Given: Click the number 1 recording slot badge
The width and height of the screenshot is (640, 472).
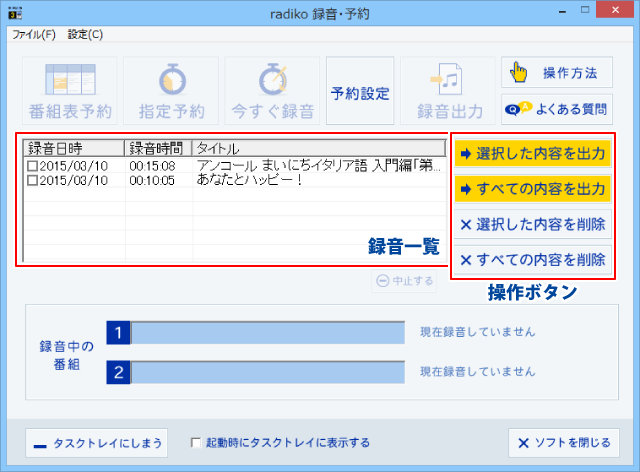Looking at the screenshot, I should click(118, 333).
